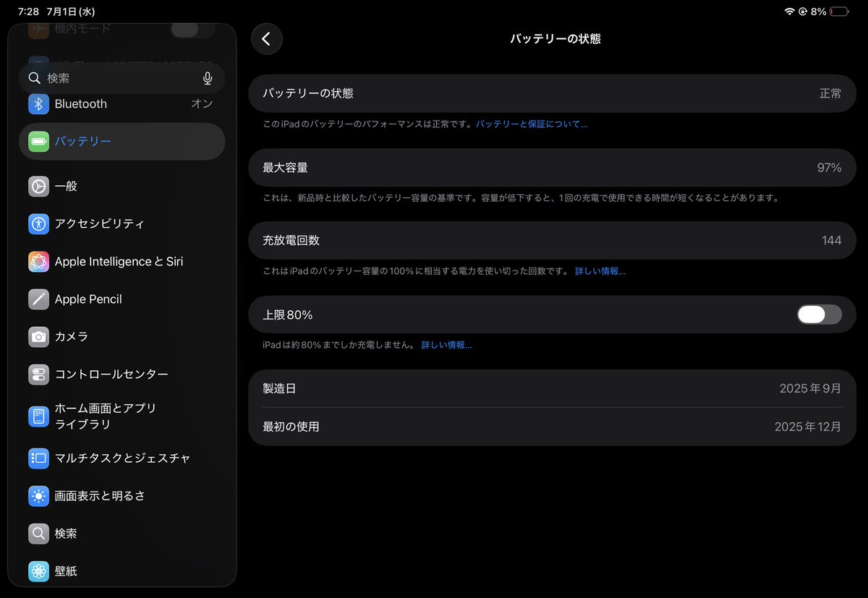This screenshot has height=598, width=868.
Task: Select the バッテリー sidebar item
Action: (x=122, y=142)
